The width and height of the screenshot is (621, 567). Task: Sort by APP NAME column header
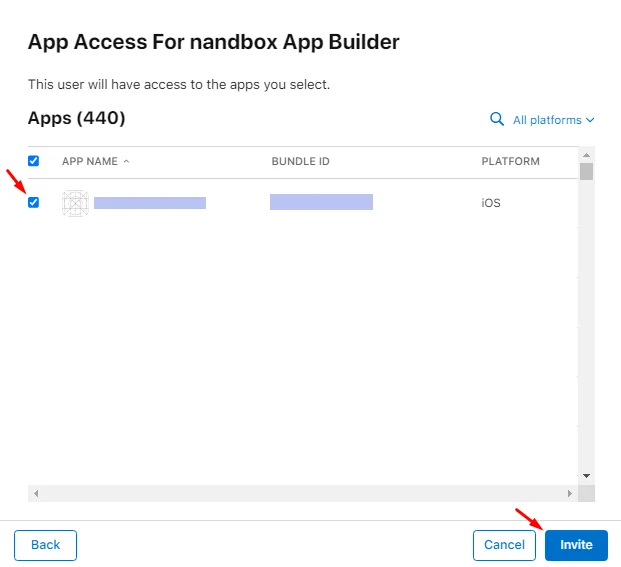95,161
